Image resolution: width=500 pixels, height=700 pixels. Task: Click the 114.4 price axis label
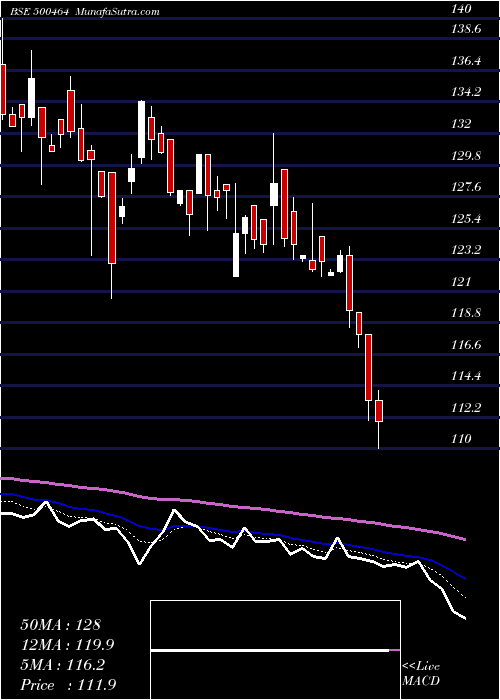tap(466, 375)
